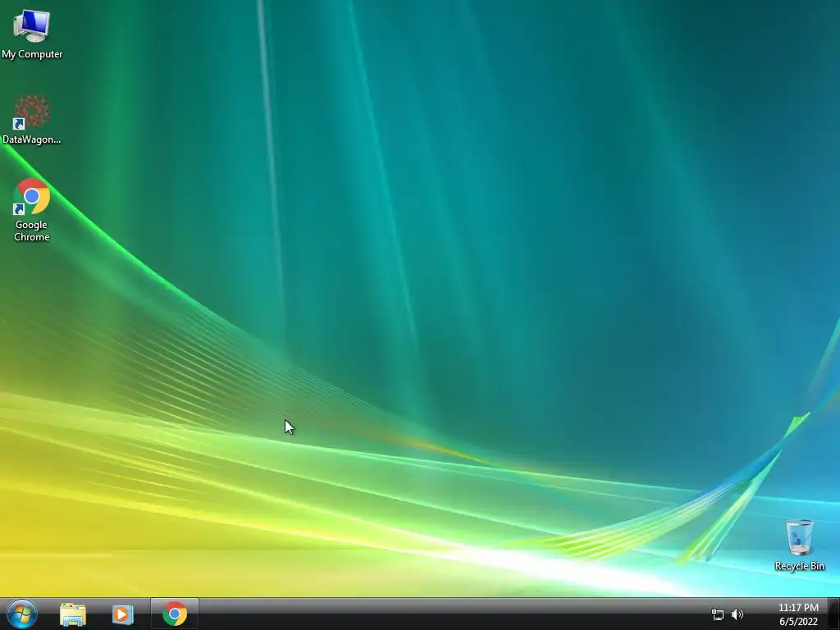This screenshot has height=630, width=840.
Task: Launch Windows Media Player from taskbar
Action: [x=123, y=614]
